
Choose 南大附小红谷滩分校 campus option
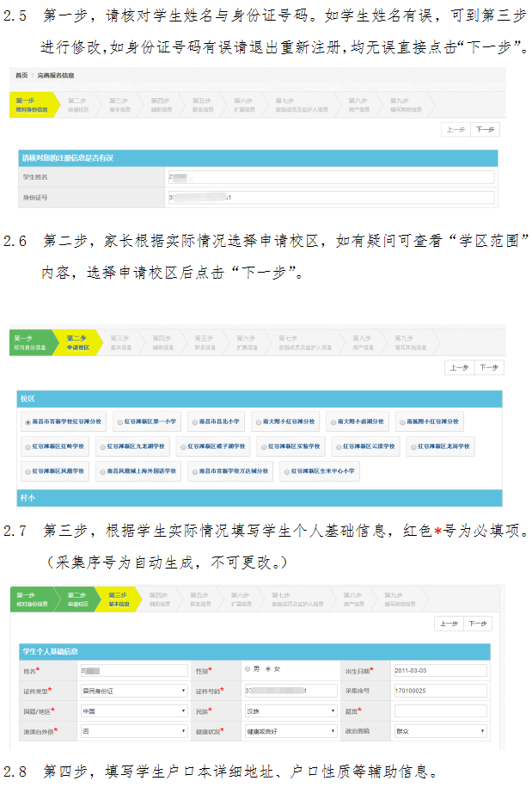coord(259,422)
